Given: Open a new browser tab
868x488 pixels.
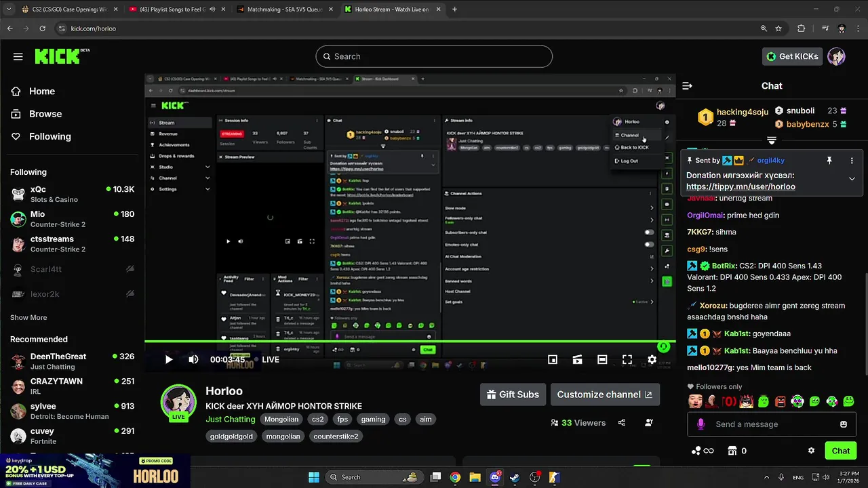Looking at the screenshot, I should click(454, 9).
